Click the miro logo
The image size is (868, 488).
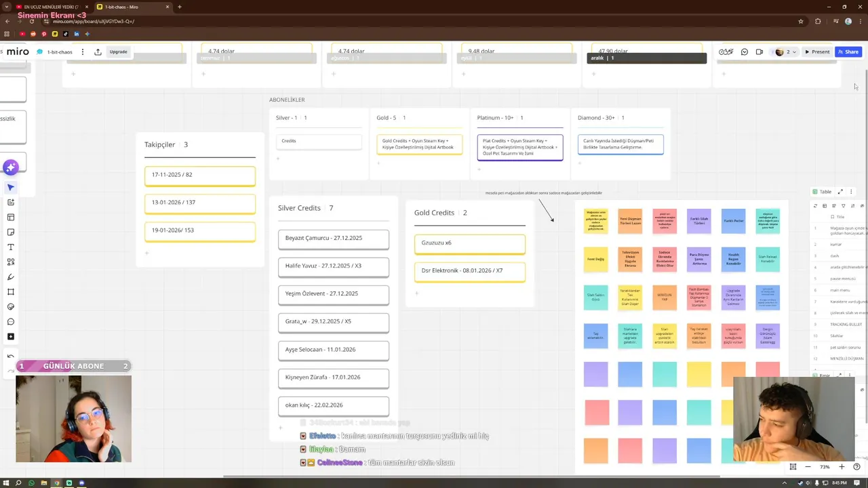coord(18,52)
